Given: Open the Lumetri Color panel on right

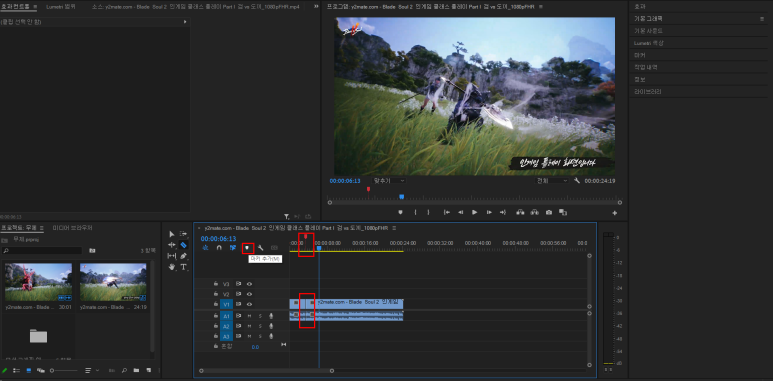Looking at the screenshot, I should [648, 43].
